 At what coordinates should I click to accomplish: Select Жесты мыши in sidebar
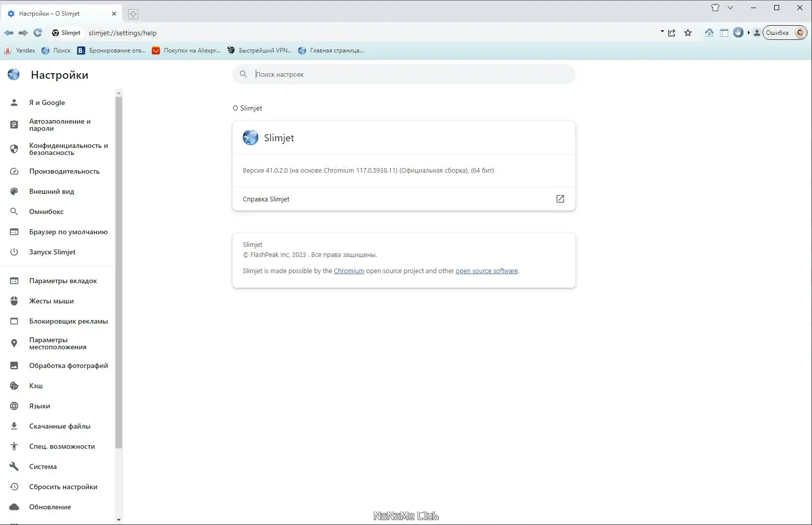tap(57, 301)
